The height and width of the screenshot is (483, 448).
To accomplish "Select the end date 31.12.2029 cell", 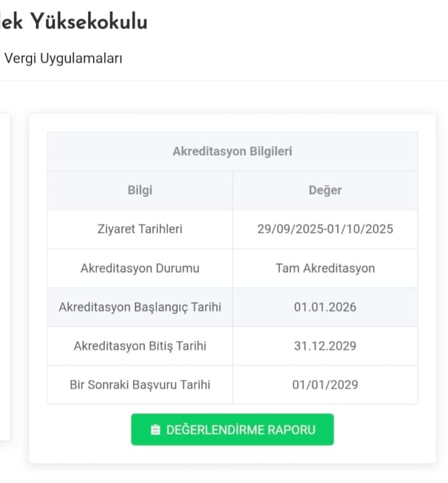I will coord(325,346).
